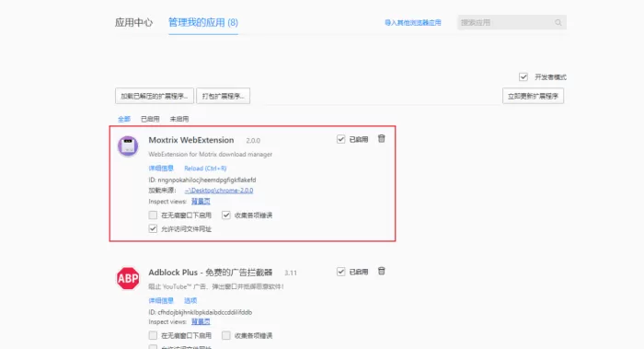Switch to 应用中心 tab

pyautogui.click(x=133, y=22)
